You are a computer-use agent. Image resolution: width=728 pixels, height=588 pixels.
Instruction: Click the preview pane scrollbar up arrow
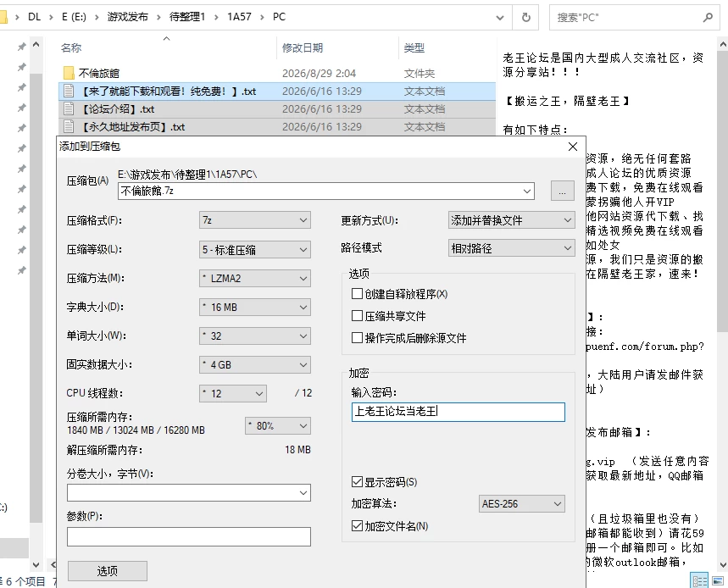click(722, 45)
